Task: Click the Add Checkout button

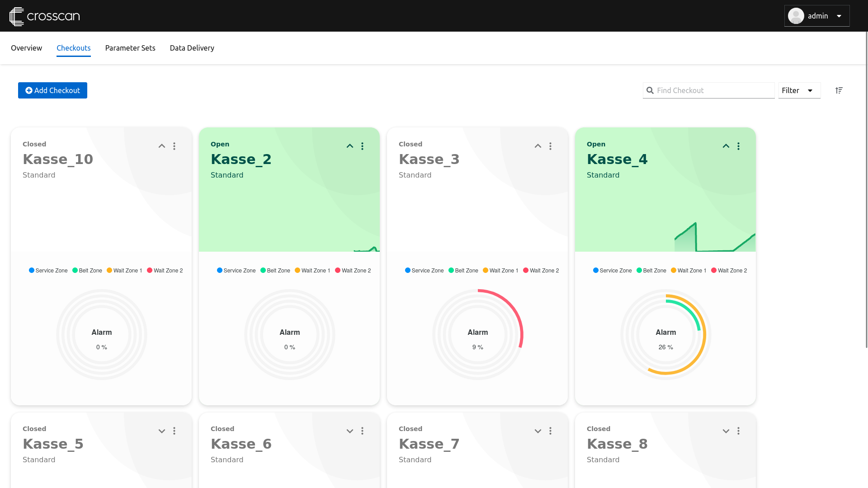Action: click(52, 90)
